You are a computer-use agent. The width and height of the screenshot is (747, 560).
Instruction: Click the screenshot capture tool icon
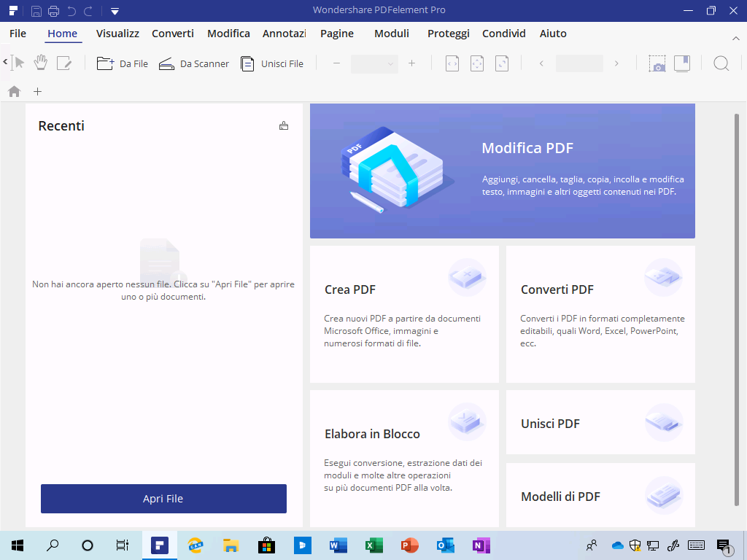pos(657,63)
